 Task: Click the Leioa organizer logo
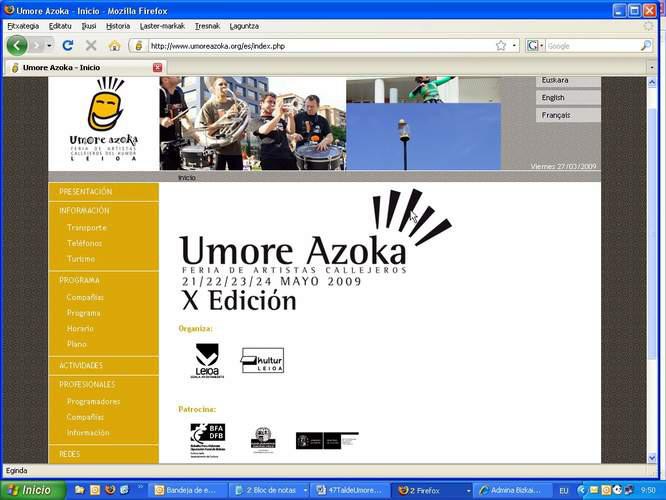click(x=207, y=361)
